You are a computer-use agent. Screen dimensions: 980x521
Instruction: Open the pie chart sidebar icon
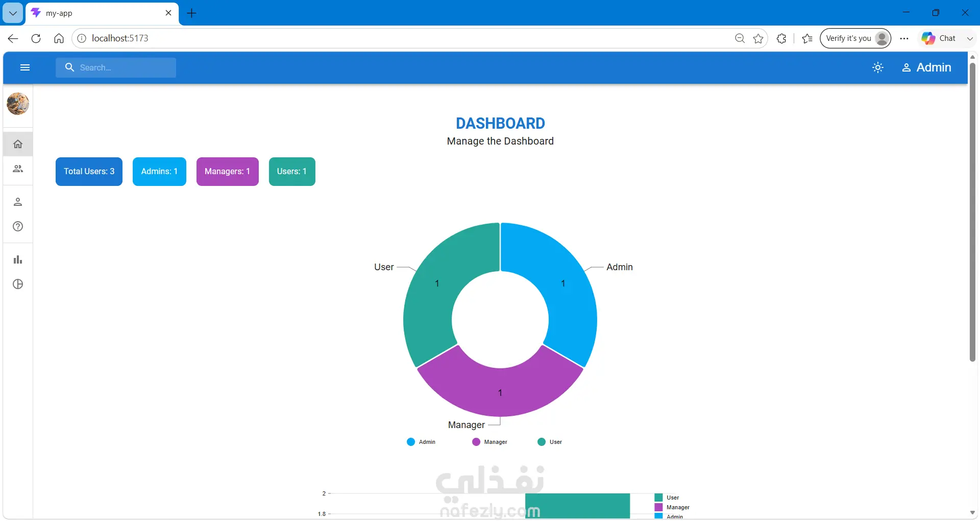pos(18,284)
